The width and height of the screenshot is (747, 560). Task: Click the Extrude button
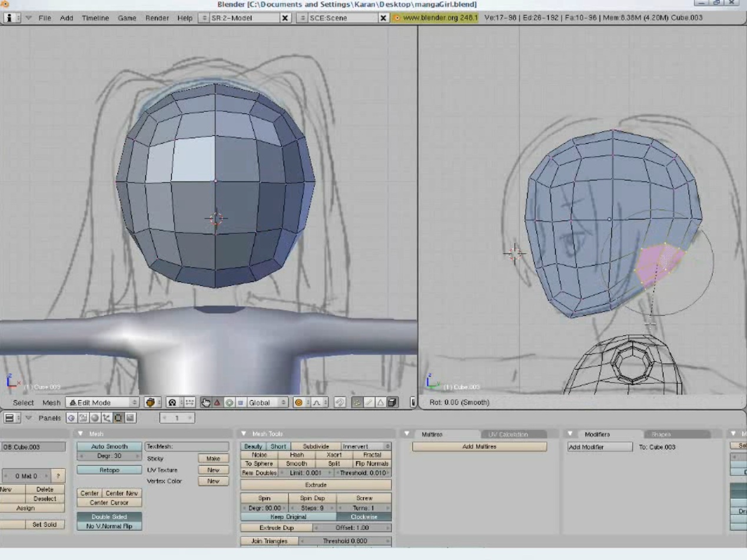pos(316,485)
